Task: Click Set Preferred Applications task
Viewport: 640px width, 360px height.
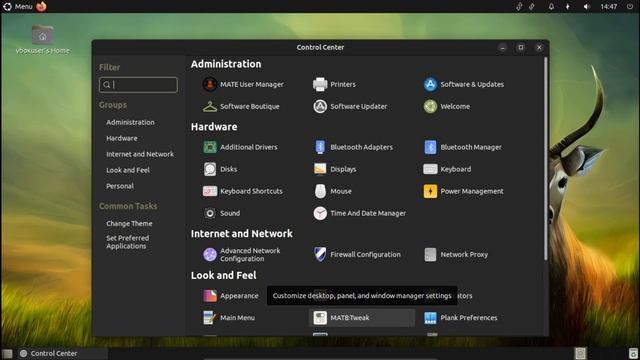Action: 127,242
